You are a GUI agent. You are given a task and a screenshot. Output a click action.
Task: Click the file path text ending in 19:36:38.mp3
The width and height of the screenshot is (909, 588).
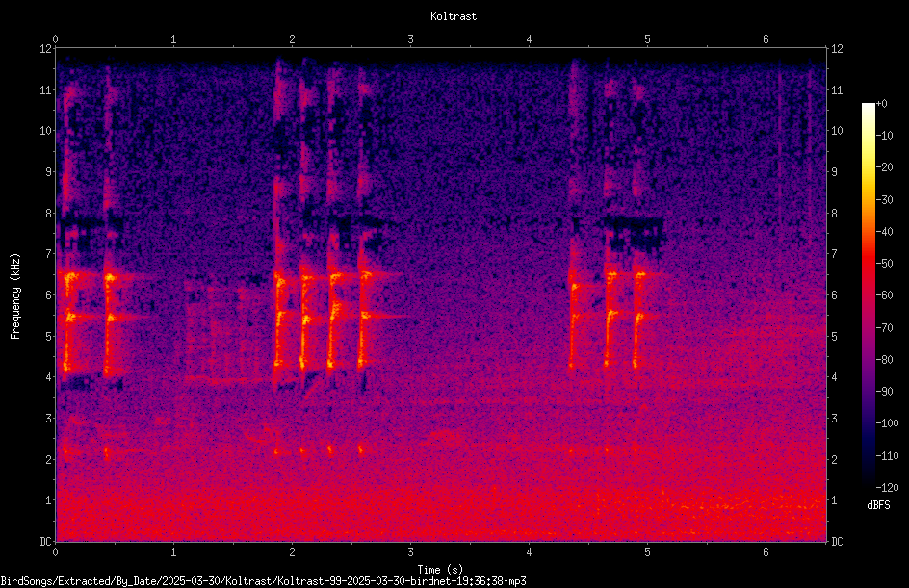tap(263, 580)
